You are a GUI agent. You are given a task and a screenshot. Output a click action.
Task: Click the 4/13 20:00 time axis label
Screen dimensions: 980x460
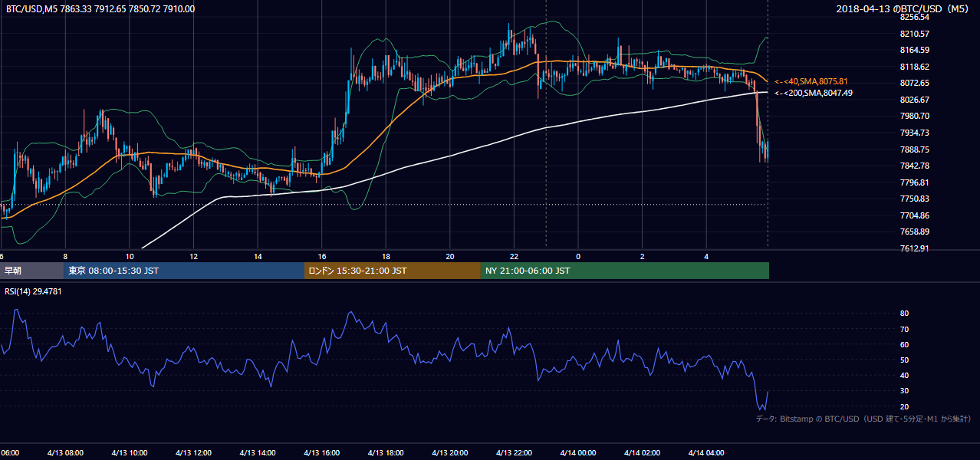pyautogui.click(x=450, y=453)
